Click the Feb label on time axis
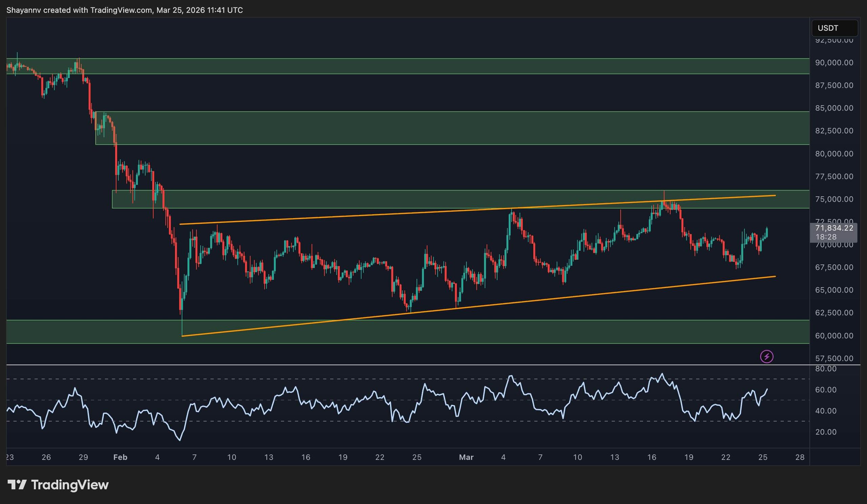This screenshot has width=867, height=504. tap(120, 457)
